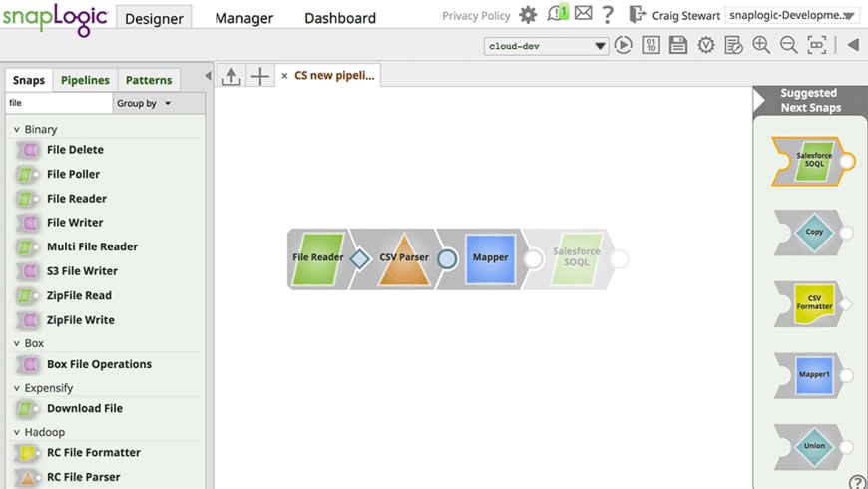Viewport: 868px width, 489px height.
Task: Select the File Reader snap on canvas
Action: [x=318, y=258]
